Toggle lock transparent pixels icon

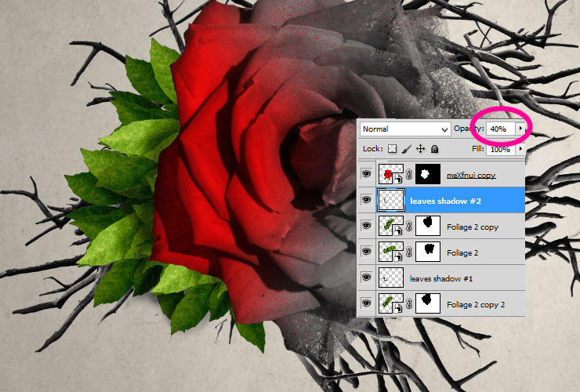coord(392,149)
